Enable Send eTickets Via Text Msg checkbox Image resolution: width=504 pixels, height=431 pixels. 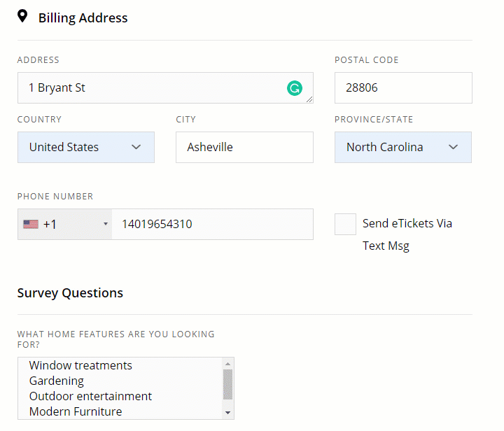click(x=345, y=225)
